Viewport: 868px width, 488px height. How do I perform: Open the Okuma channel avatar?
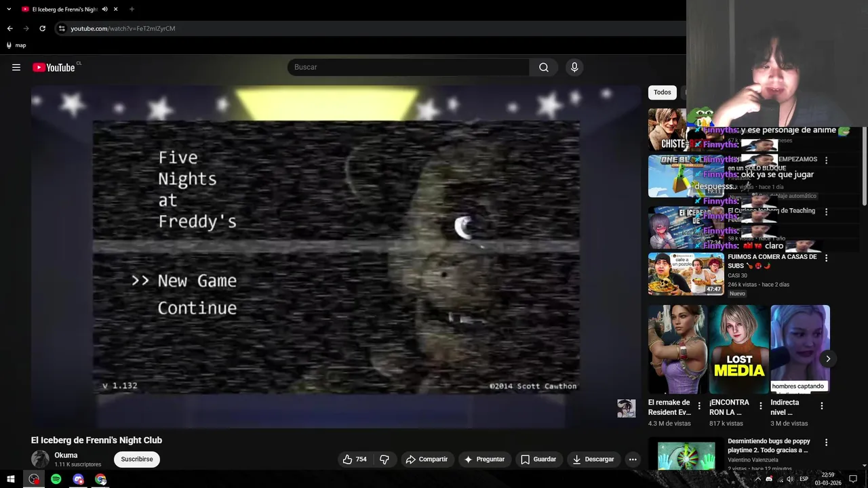click(40, 459)
